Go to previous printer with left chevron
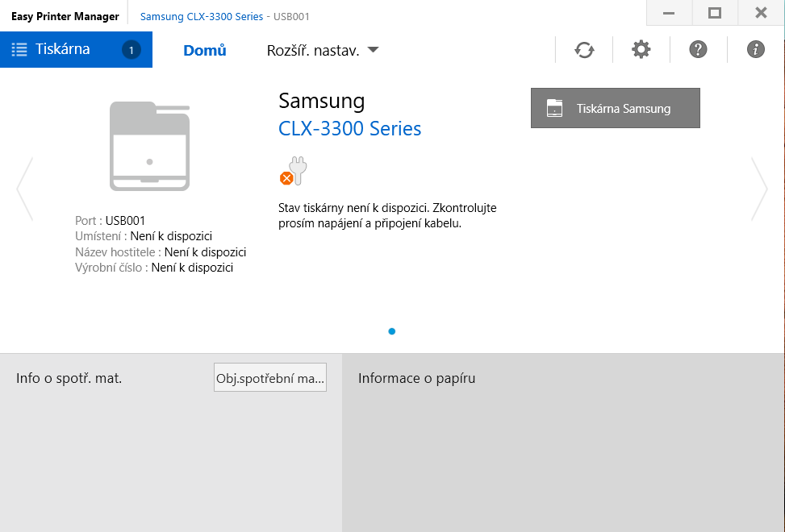The height and width of the screenshot is (532, 785). coord(24,189)
